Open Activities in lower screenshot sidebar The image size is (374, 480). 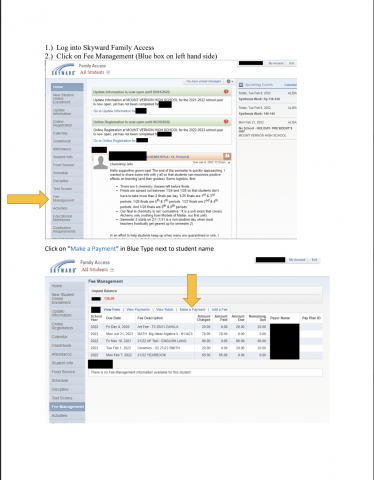[x=67, y=416]
